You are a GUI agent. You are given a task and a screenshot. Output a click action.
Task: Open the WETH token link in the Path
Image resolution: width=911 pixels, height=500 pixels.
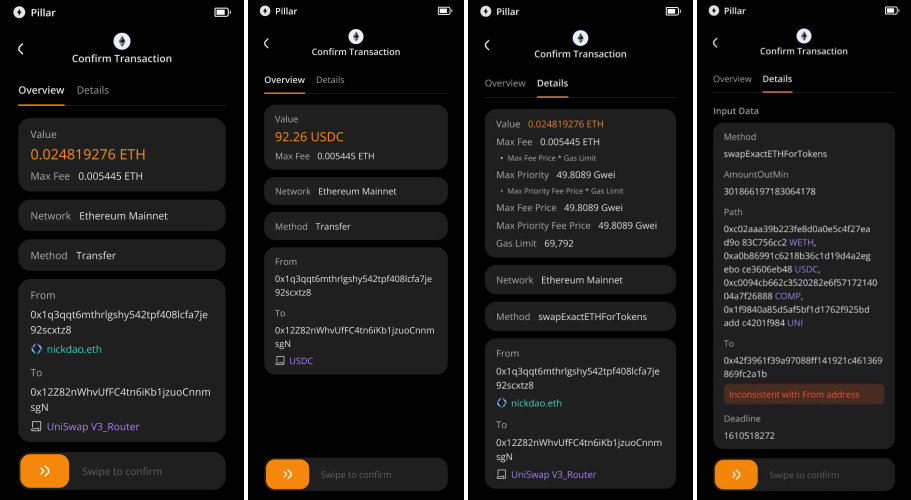tap(803, 242)
